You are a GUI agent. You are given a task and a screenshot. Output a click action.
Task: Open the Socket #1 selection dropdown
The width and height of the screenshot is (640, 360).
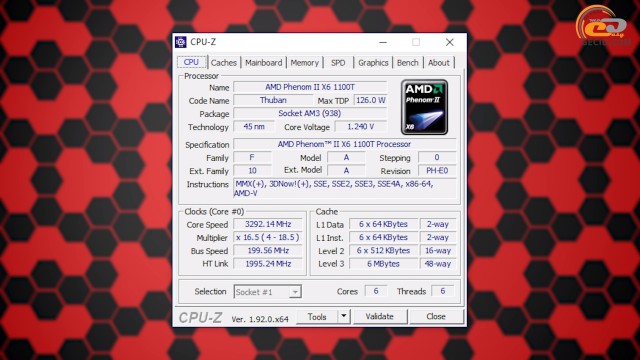click(268, 292)
